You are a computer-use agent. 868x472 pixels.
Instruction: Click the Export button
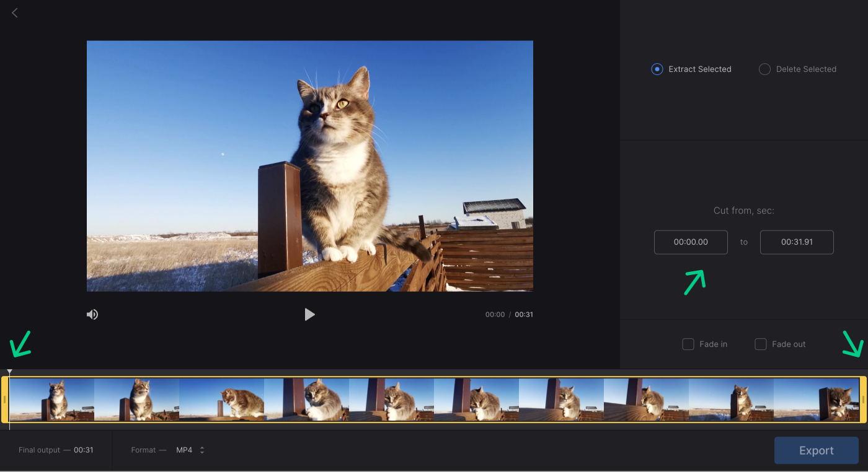click(817, 450)
